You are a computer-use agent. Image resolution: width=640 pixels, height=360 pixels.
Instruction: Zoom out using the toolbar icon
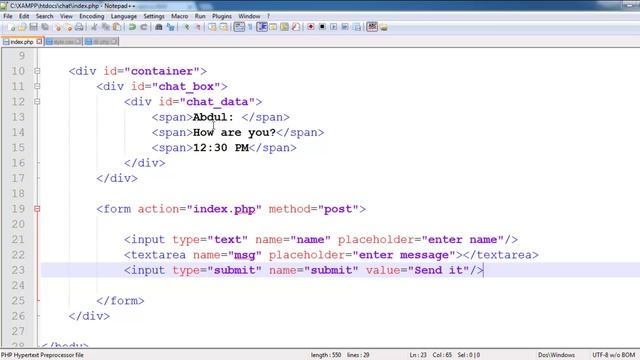[198, 27]
